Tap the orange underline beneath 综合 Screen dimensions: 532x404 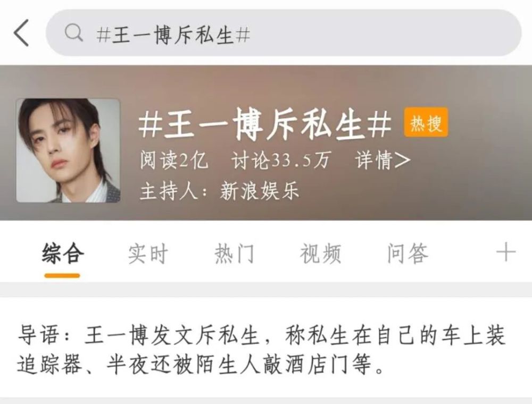[x=62, y=275]
